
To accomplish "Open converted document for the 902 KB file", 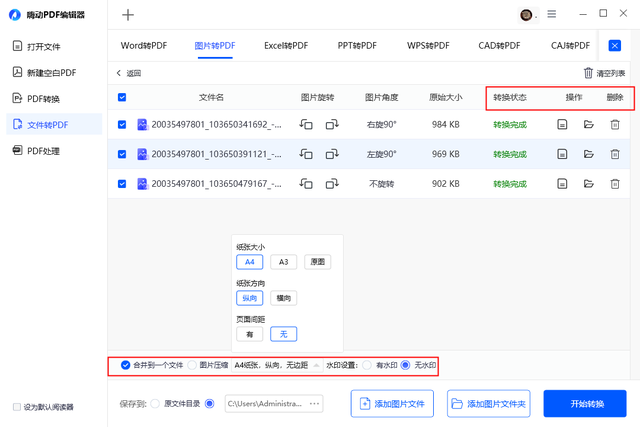I will [562, 184].
